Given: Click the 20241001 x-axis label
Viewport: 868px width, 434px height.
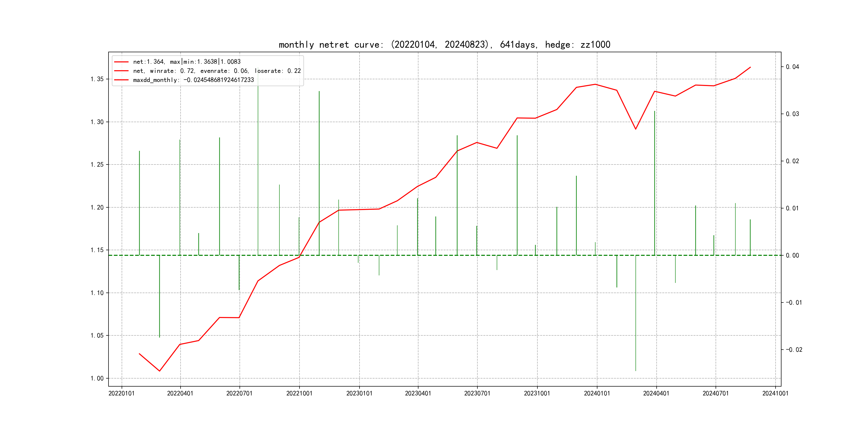Looking at the screenshot, I should (775, 394).
